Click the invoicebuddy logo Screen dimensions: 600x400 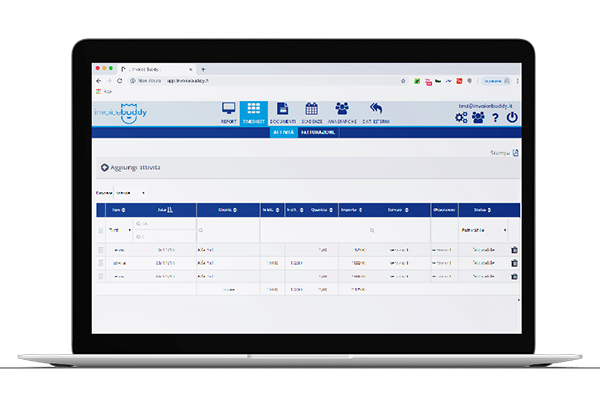tap(121, 113)
